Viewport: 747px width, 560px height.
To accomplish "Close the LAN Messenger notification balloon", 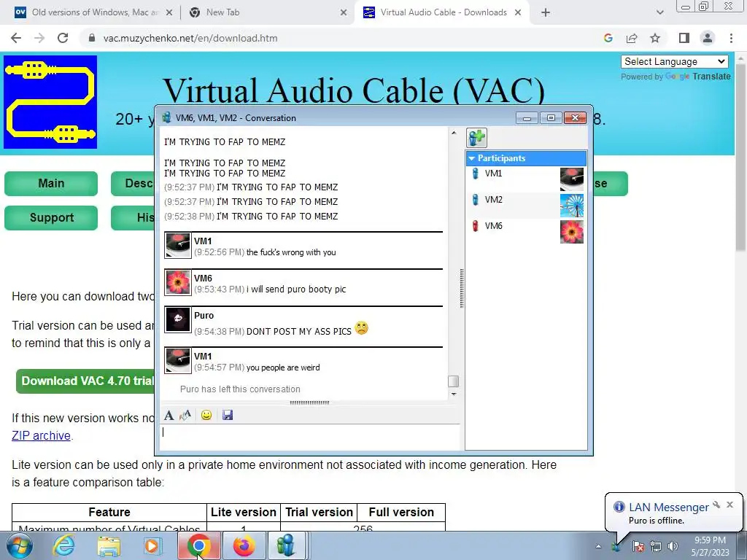I will click(729, 505).
